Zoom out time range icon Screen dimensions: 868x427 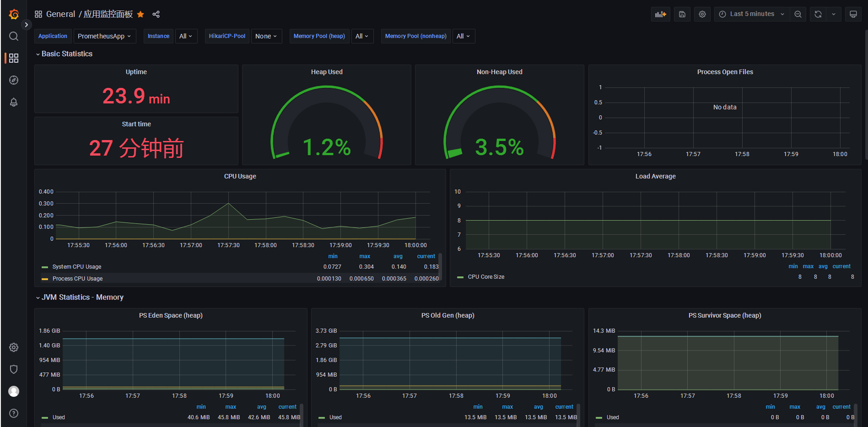click(798, 14)
